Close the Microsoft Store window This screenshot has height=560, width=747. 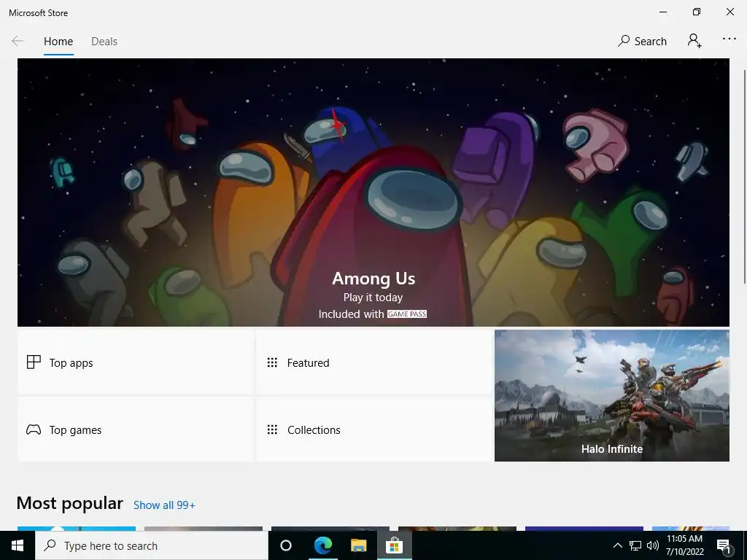[x=729, y=12]
